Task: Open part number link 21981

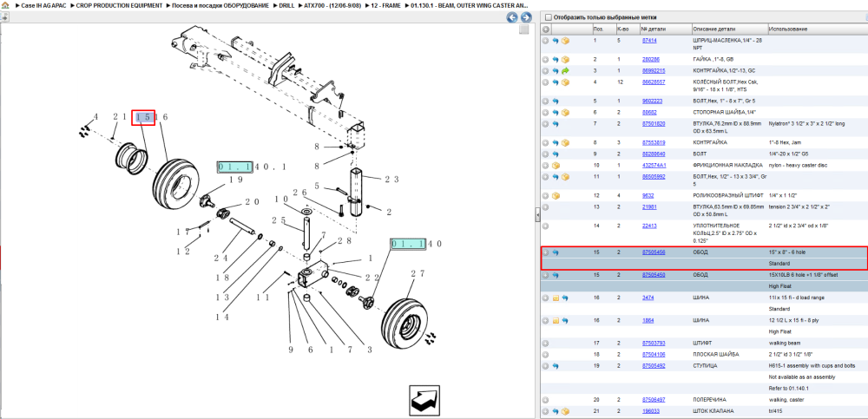Action: pyautogui.click(x=649, y=207)
